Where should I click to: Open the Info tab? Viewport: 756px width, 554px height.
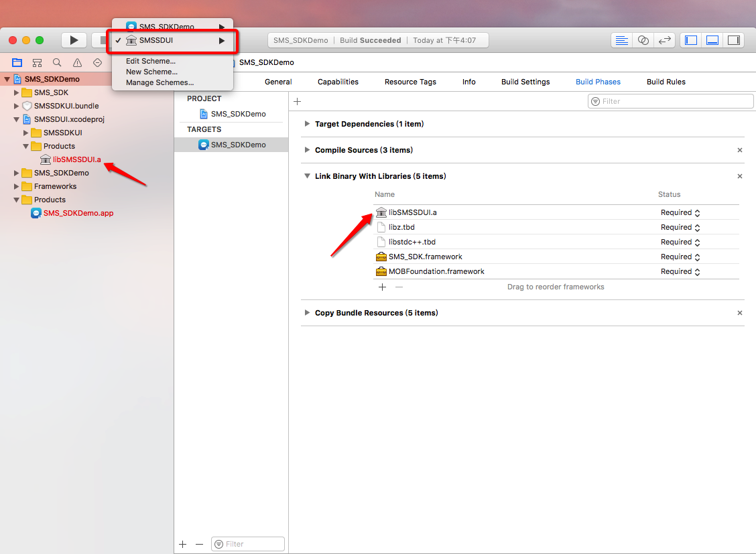pos(468,82)
